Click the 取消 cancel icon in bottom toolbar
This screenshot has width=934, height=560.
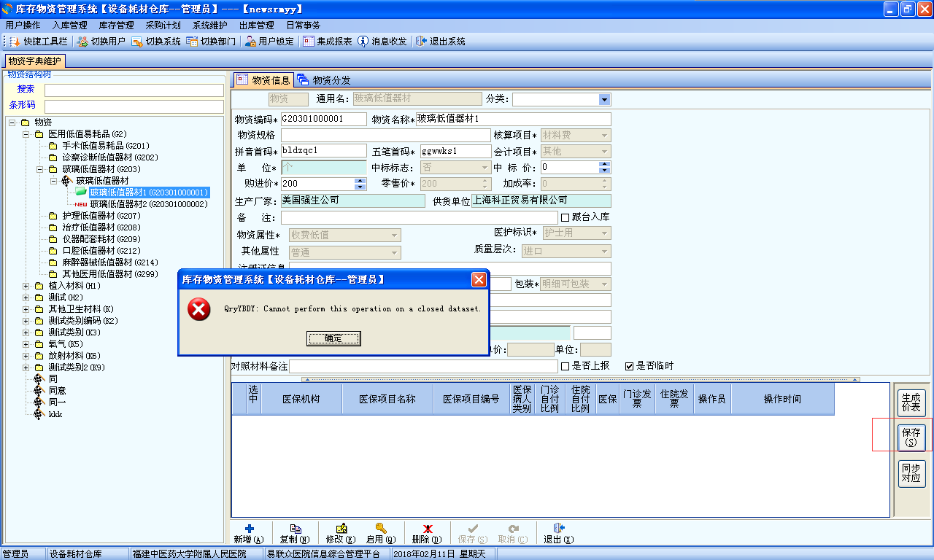[x=513, y=529]
